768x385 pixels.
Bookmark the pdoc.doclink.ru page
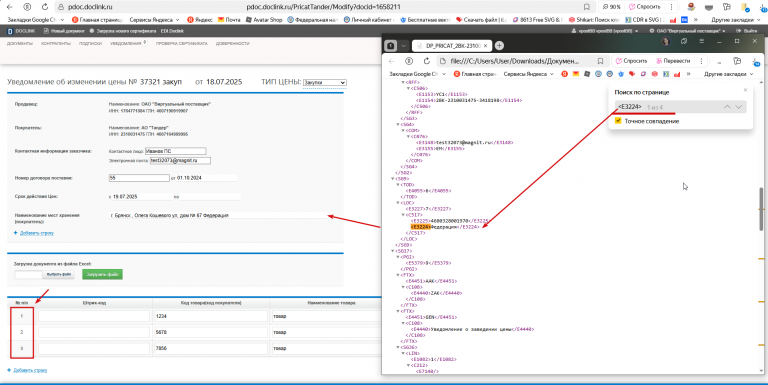tap(586, 7)
